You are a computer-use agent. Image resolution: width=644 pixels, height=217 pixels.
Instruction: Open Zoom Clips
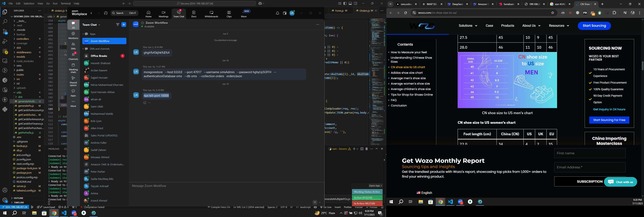(229, 14)
